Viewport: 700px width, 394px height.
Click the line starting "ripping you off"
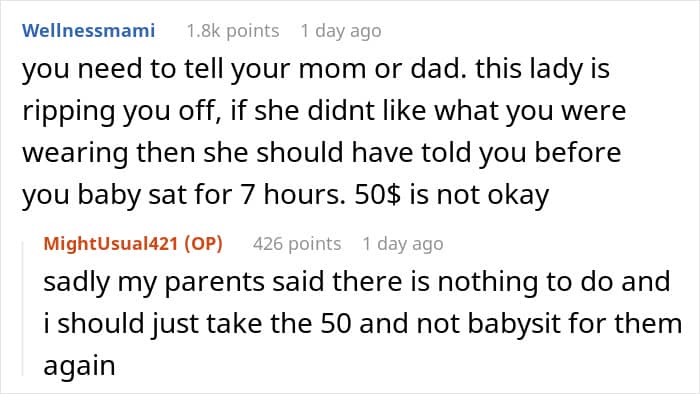click(324, 112)
